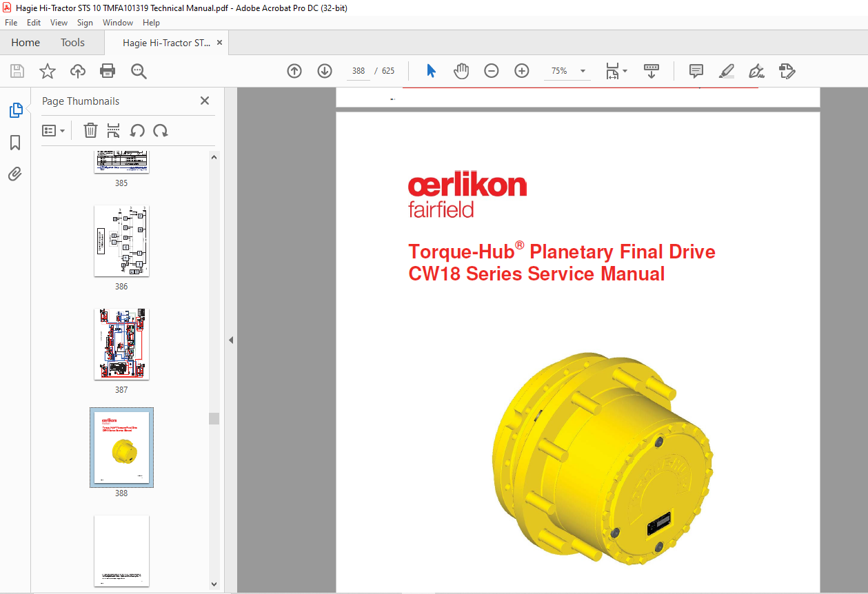Open the View menu
The height and width of the screenshot is (594, 868).
tap(59, 23)
